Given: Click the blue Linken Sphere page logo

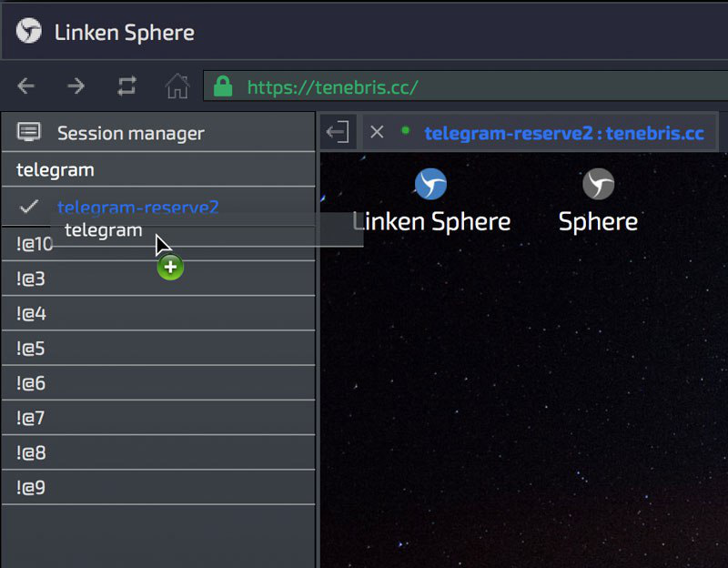Looking at the screenshot, I should tap(430, 184).
